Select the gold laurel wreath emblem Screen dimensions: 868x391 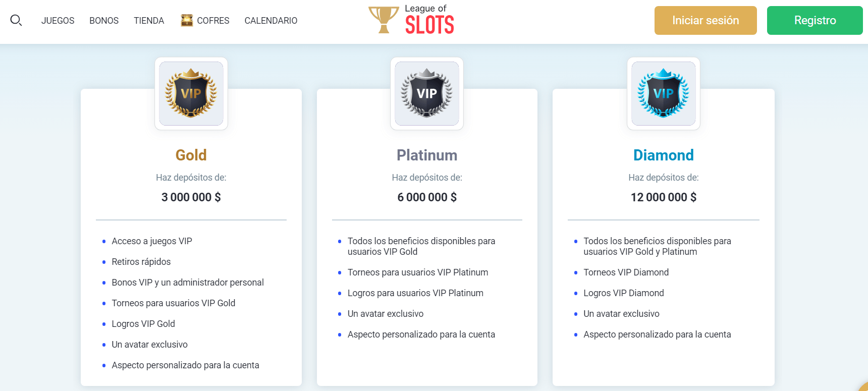pyautogui.click(x=191, y=93)
